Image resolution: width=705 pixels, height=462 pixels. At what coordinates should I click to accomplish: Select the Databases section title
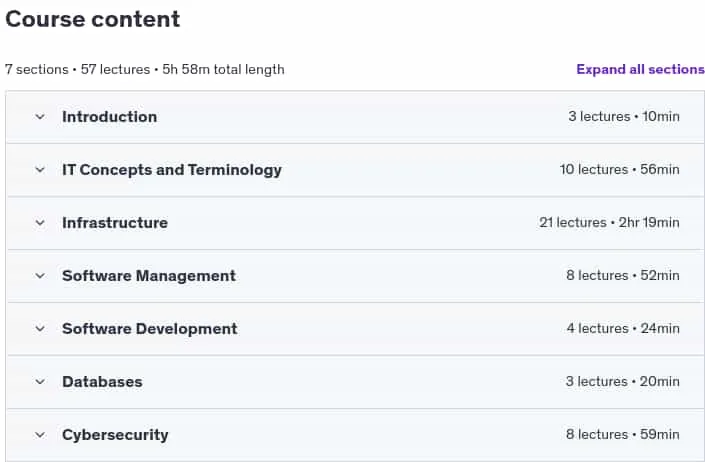point(103,382)
